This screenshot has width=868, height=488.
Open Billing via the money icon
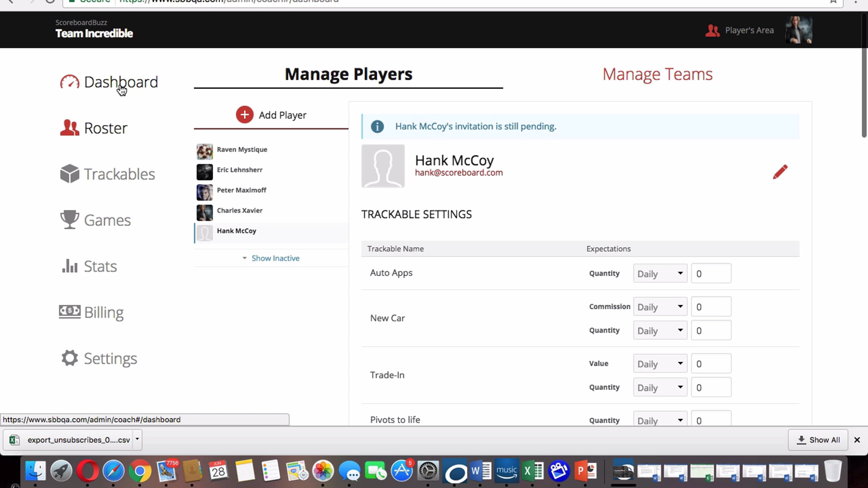point(69,311)
